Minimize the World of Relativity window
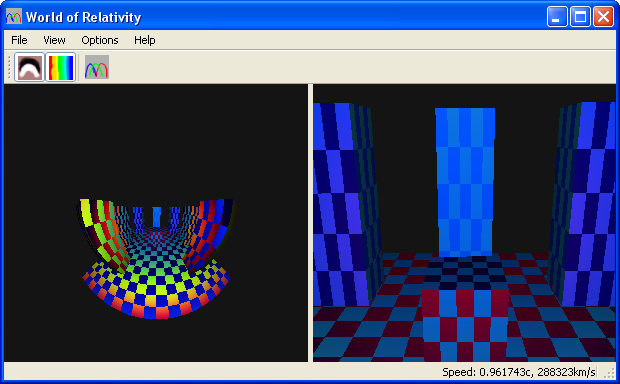This screenshot has width=620, height=384. 557,17
